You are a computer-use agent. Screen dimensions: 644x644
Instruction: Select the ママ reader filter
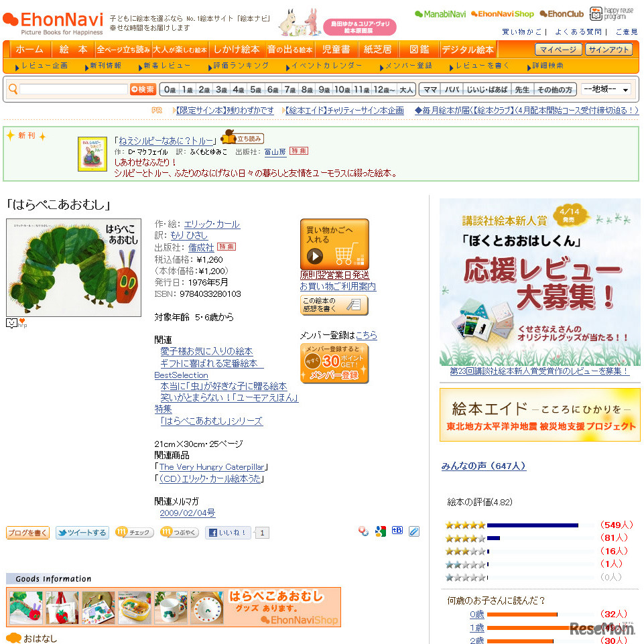tap(430, 90)
